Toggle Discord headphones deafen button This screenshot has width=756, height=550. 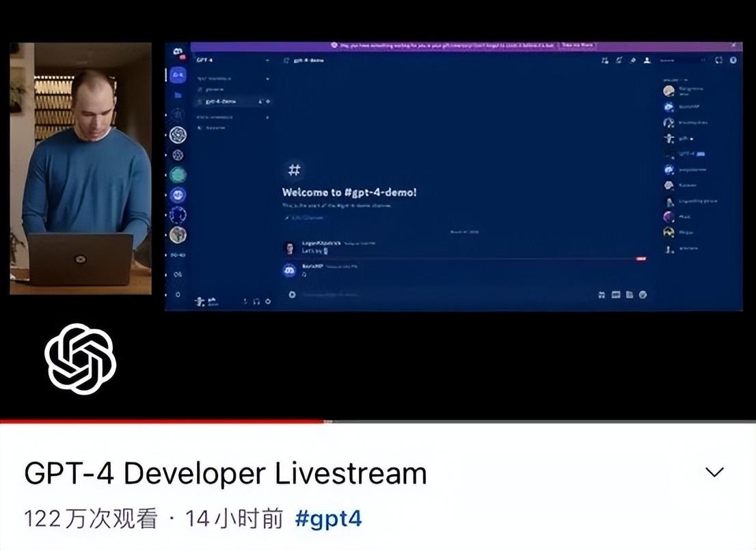256,301
